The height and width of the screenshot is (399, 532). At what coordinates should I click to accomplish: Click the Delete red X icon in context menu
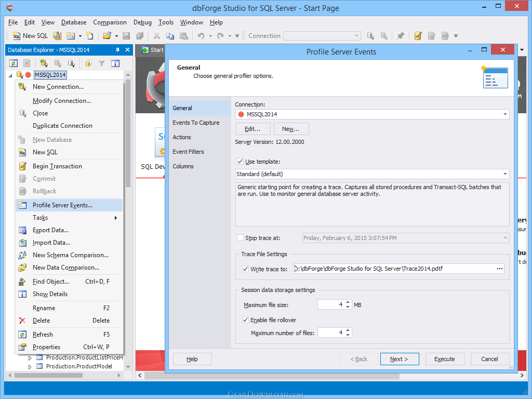coord(22,320)
